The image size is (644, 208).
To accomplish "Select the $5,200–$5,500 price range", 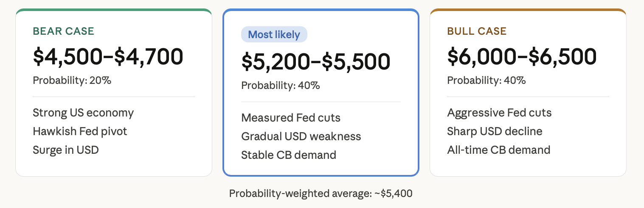I will point(316,61).
